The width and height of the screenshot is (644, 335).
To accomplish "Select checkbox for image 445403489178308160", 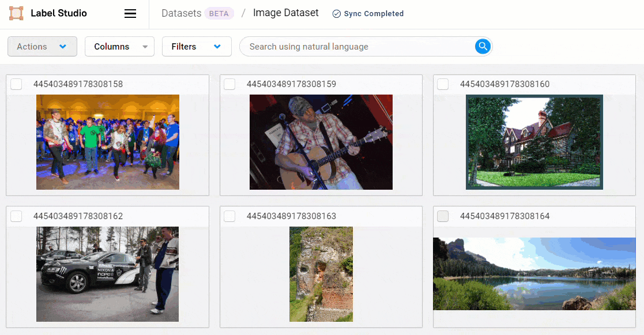I will [442, 84].
